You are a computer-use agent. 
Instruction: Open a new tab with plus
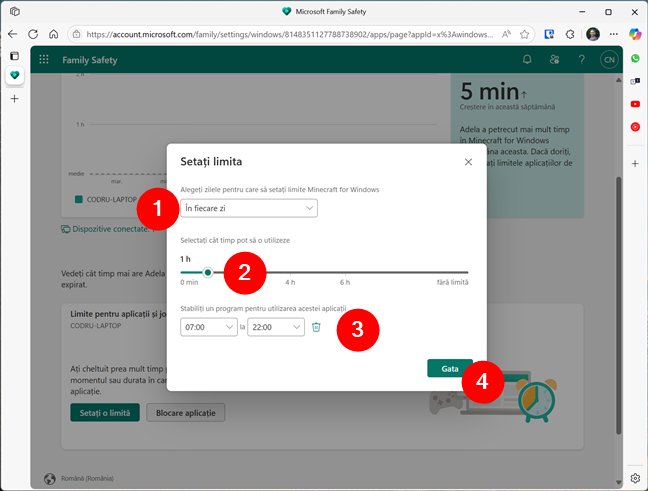click(14, 98)
